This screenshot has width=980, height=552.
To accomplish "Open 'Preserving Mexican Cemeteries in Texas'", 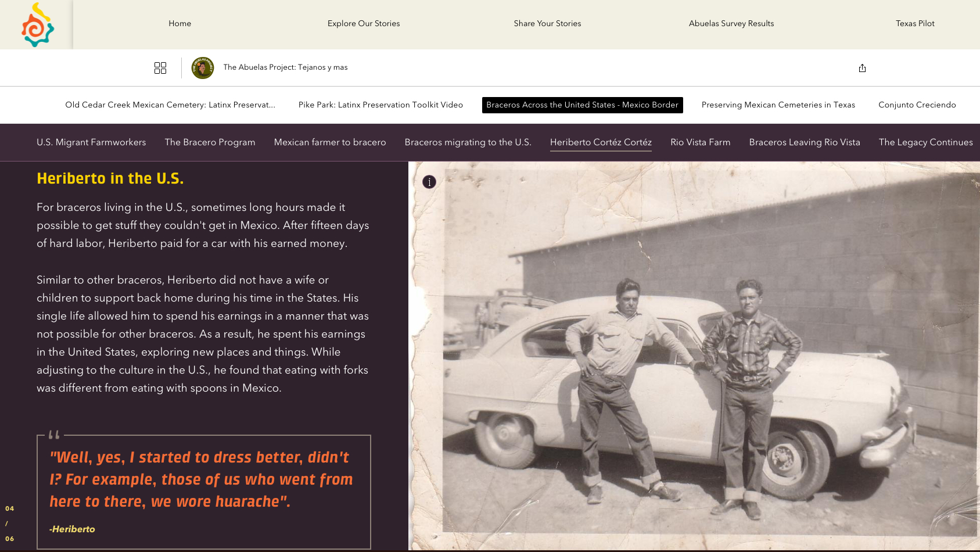I will click(x=778, y=105).
